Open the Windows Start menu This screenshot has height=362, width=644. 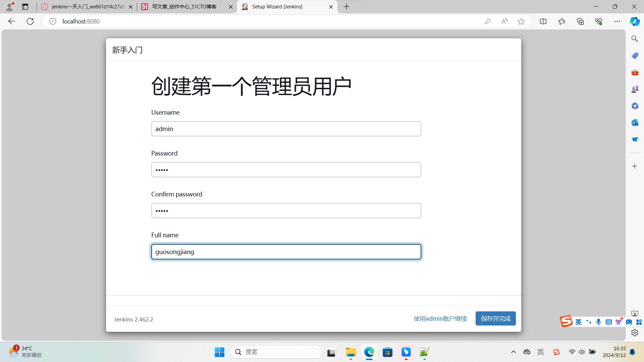click(x=219, y=352)
